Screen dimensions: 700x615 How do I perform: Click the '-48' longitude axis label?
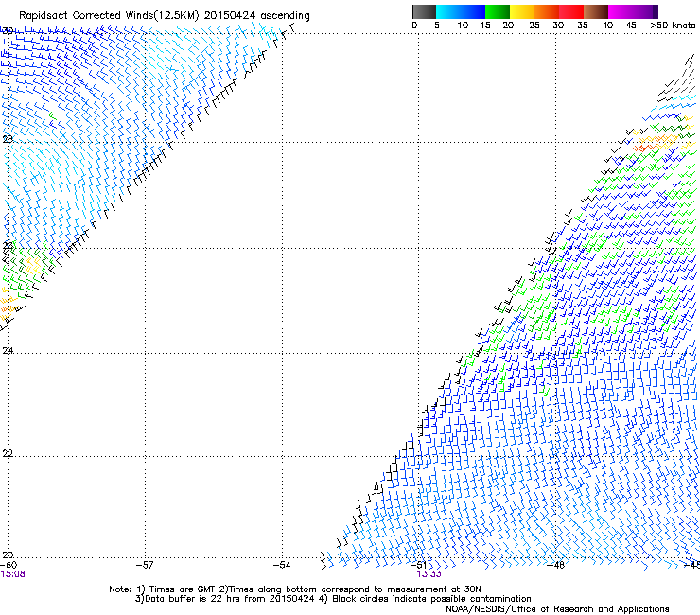click(x=555, y=565)
